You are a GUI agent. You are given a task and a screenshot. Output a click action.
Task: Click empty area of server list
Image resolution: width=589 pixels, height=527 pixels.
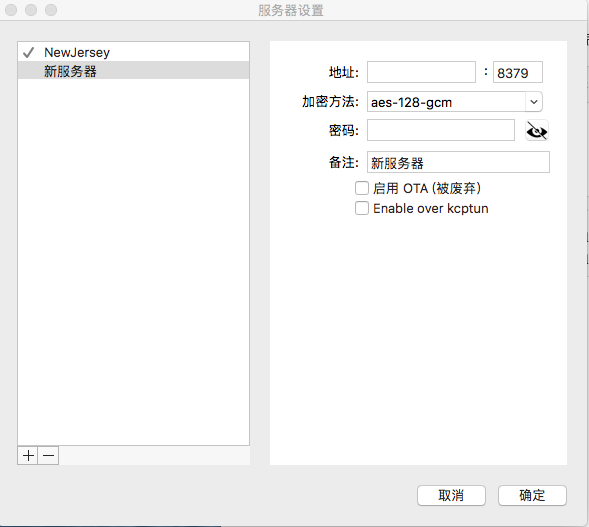click(133, 262)
